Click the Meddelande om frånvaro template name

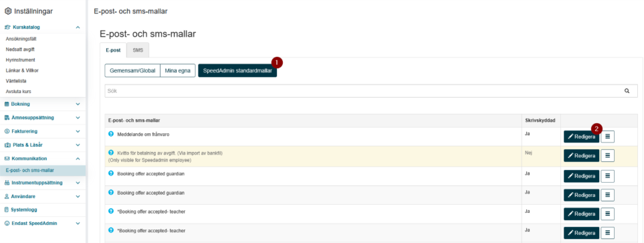pos(143,135)
